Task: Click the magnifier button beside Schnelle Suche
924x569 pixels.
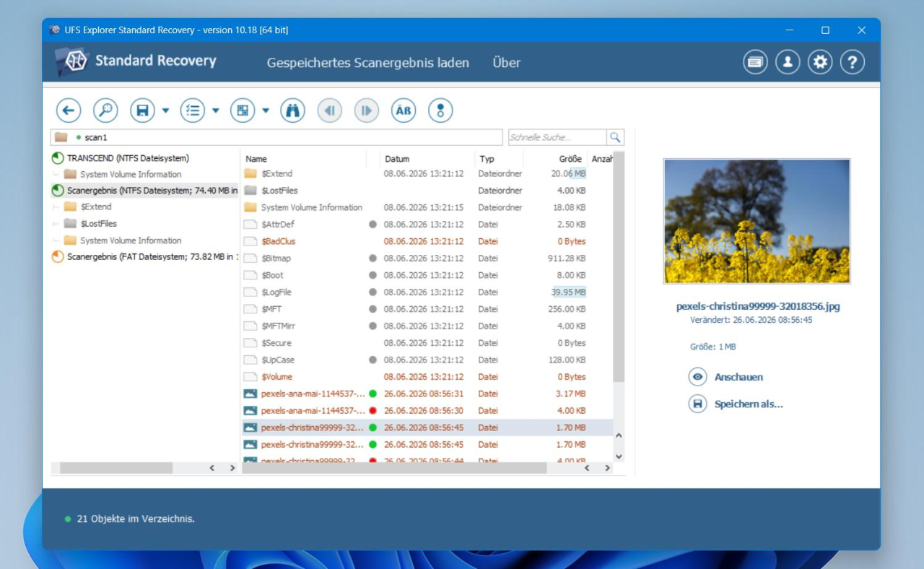Action: [615, 137]
